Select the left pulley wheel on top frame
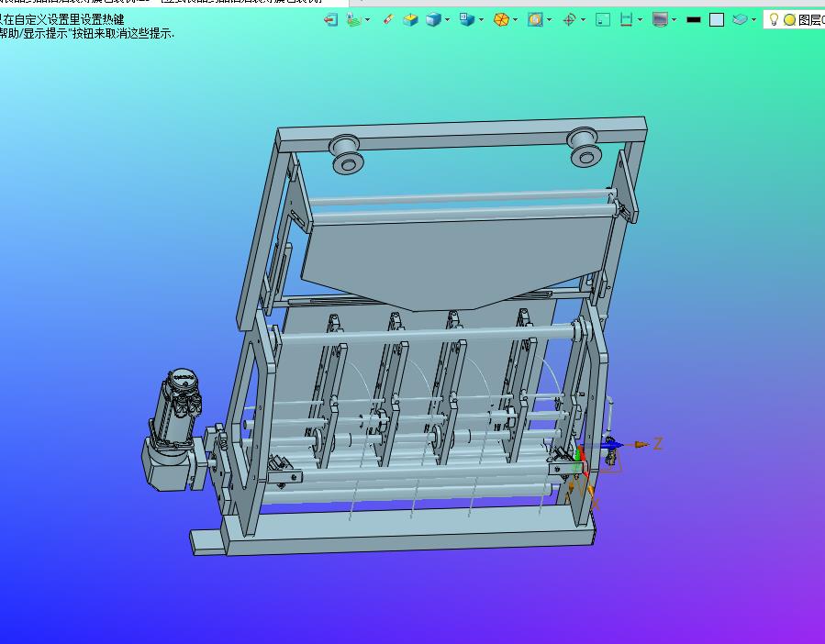The image size is (825, 644). pyautogui.click(x=346, y=153)
